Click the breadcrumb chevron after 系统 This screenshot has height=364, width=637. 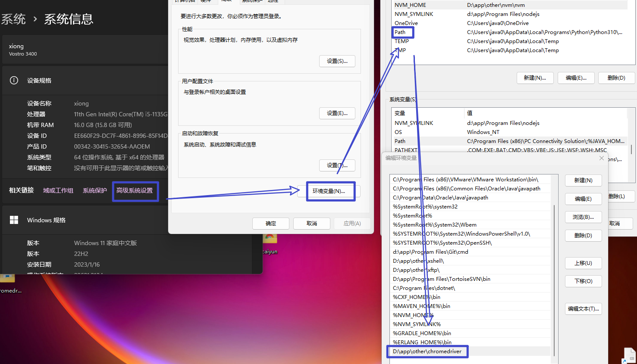(35, 19)
